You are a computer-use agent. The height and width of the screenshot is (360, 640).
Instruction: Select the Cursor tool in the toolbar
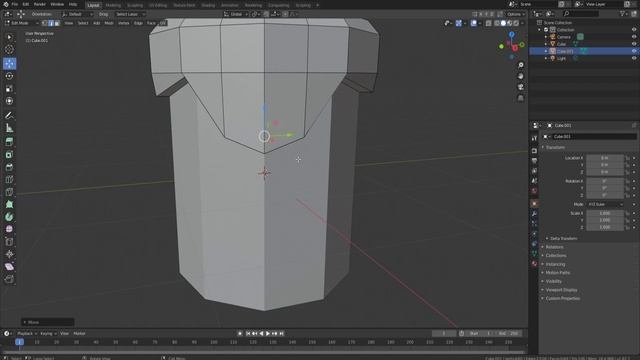tap(9, 50)
